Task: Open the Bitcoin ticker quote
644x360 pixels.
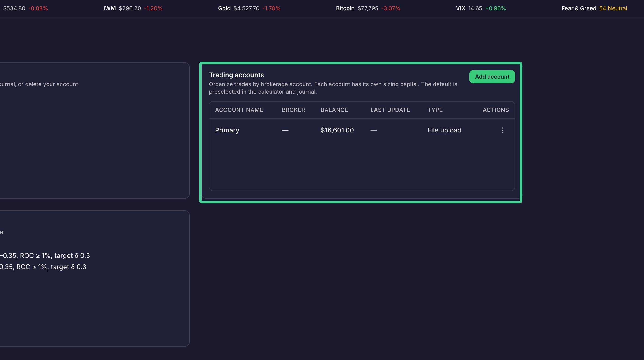Action: (368, 8)
